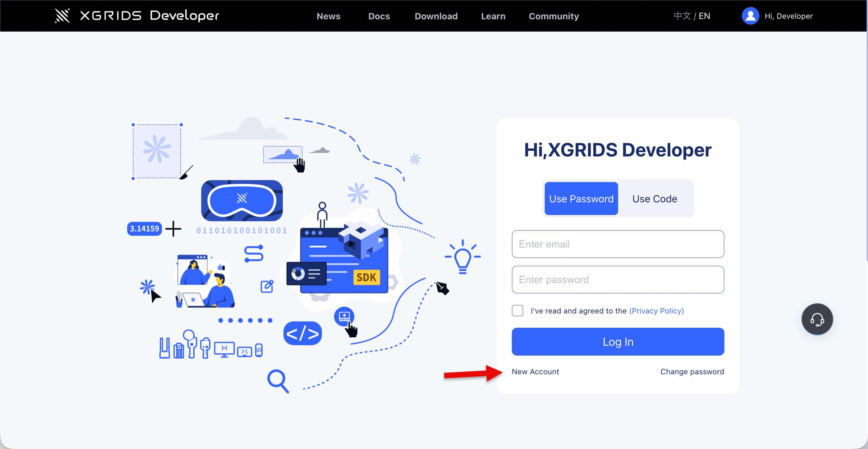This screenshot has width=868, height=449.
Task: Focus the Enter email field
Action: (618, 244)
